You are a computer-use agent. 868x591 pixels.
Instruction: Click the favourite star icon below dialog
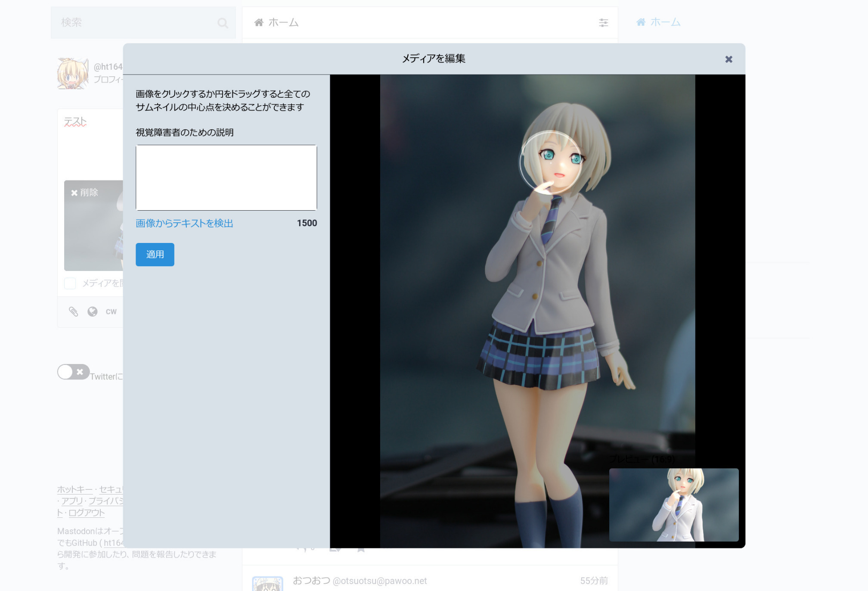coord(361,549)
